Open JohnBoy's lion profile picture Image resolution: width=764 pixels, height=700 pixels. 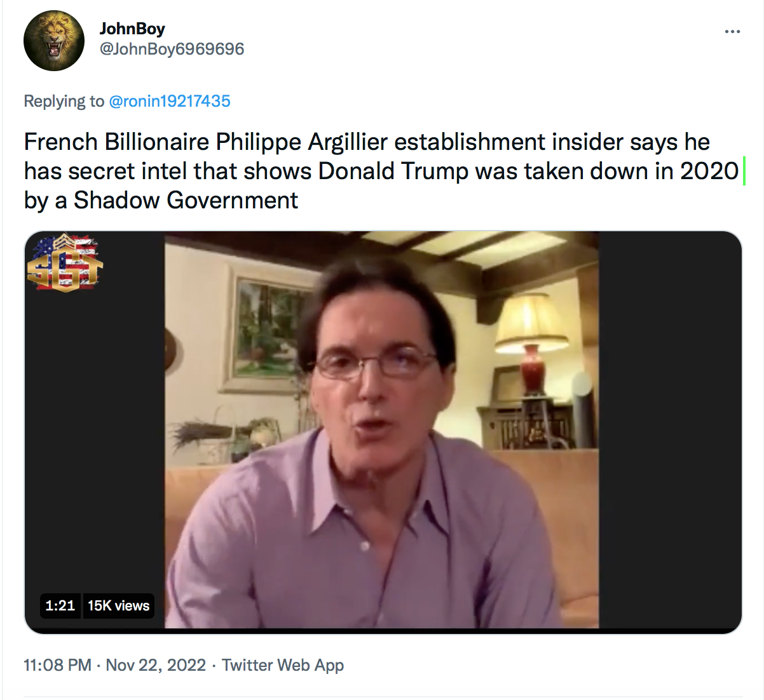point(54,41)
